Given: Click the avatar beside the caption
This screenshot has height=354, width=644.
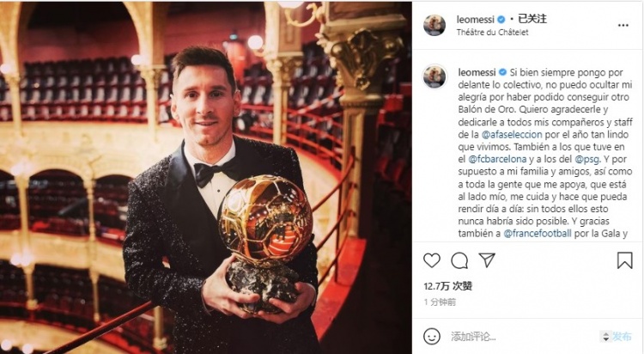Looking at the screenshot, I should [x=435, y=76].
